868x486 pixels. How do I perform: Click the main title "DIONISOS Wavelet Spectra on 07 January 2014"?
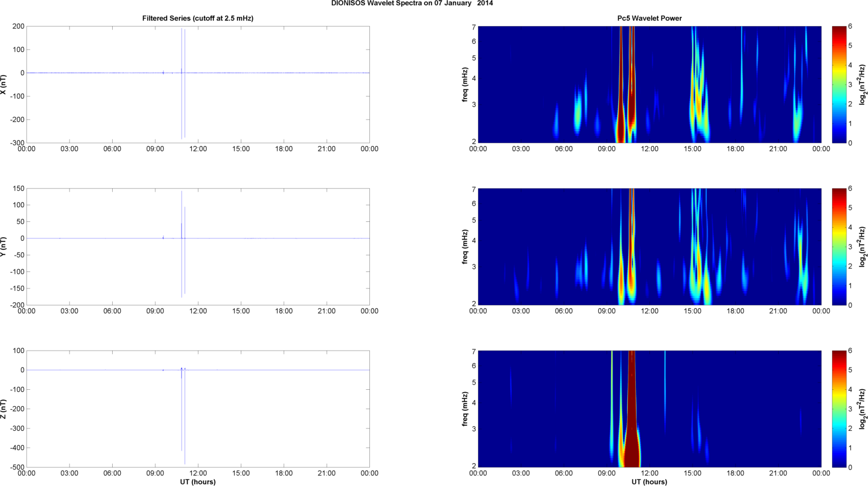tap(412, 3)
